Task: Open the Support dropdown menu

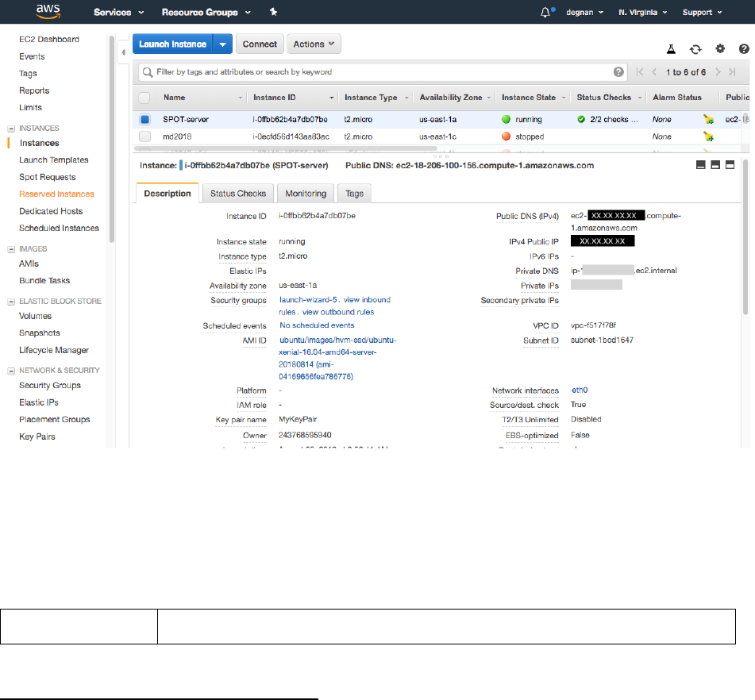Action: pos(702,12)
